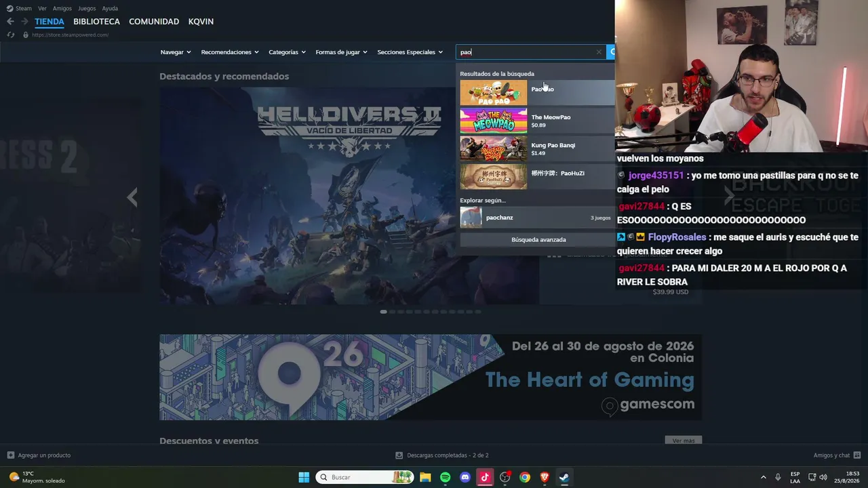Open File Explorer from the taskbar
This screenshot has height=488, width=868.
click(x=425, y=477)
